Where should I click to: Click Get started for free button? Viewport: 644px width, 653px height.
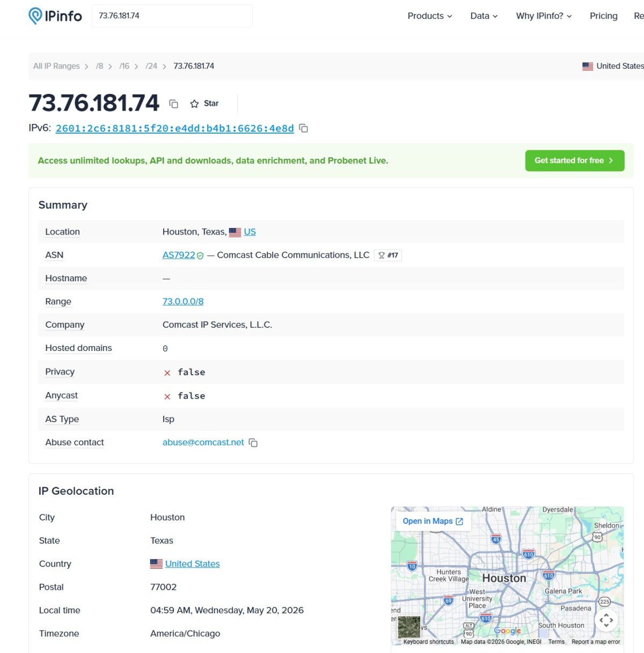coord(575,160)
